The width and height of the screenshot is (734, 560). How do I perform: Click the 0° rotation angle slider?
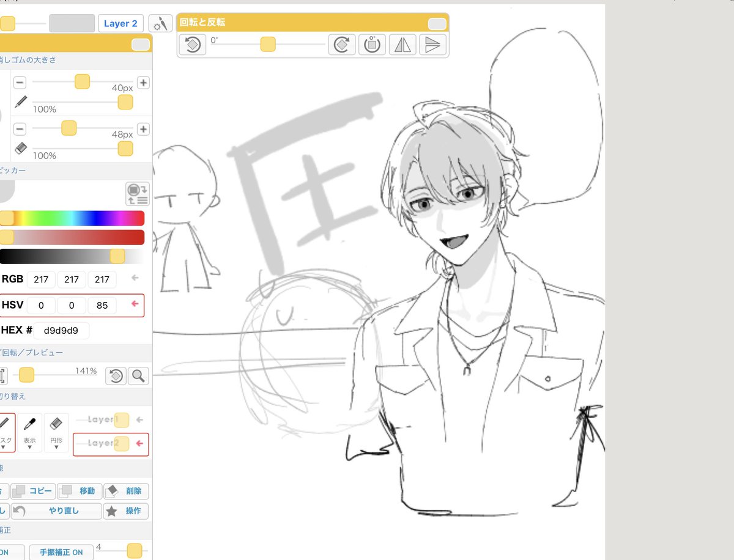point(268,44)
